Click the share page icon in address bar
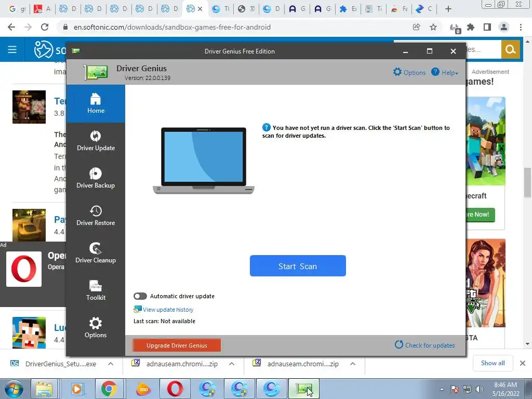 [416, 27]
